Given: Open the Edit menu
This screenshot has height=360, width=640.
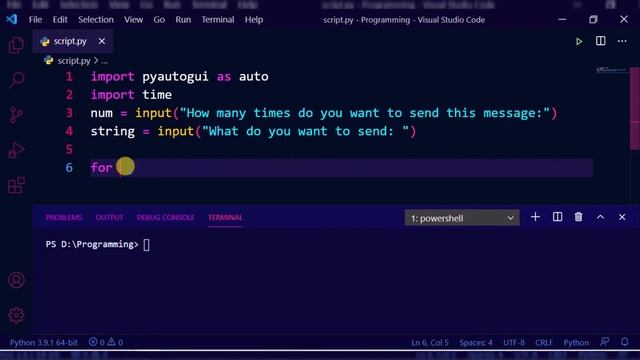Looking at the screenshot, I should pyautogui.click(x=60, y=20).
